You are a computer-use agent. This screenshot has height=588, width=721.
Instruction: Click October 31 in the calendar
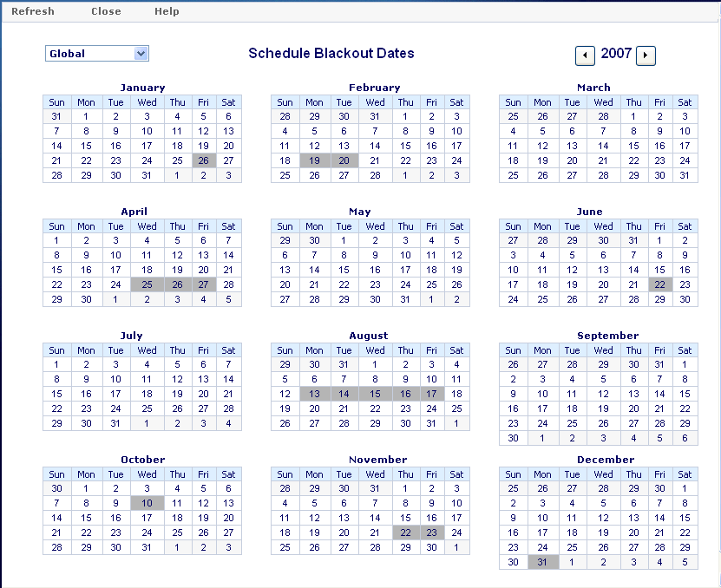(147, 547)
